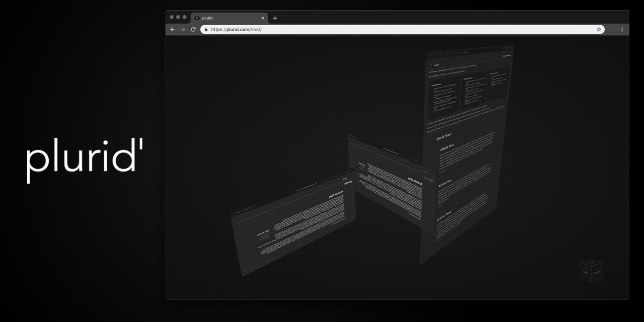644x322 pixels.
Task: Click the browser forward arrow
Action: click(183, 30)
